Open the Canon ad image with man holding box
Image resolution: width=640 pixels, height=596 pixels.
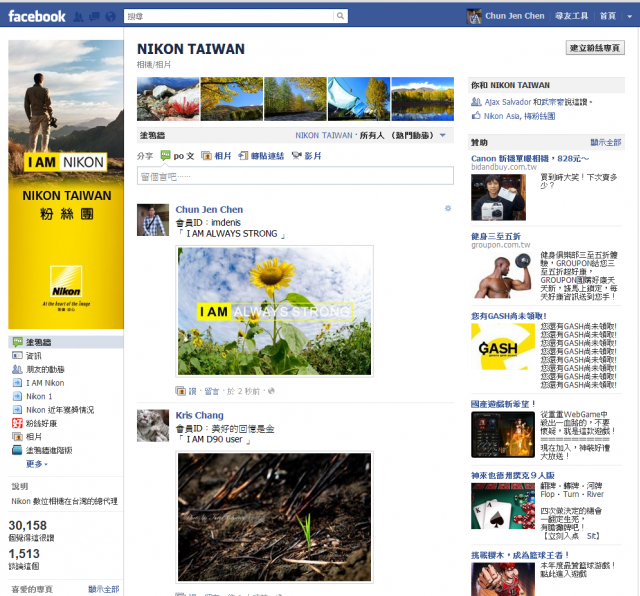498,198
